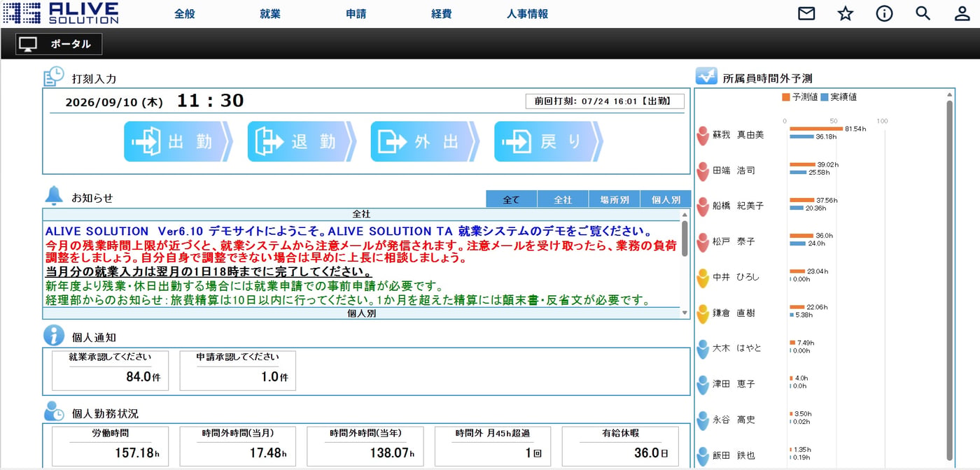Record return with 戻り button

click(x=548, y=141)
